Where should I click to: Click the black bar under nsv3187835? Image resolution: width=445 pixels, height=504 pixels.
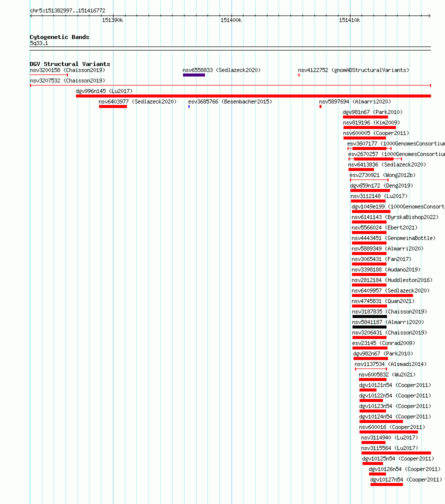pyautogui.click(x=370, y=316)
